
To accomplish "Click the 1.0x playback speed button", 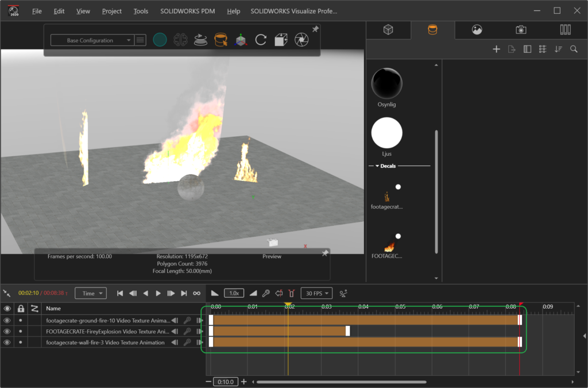I will tap(234, 293).
